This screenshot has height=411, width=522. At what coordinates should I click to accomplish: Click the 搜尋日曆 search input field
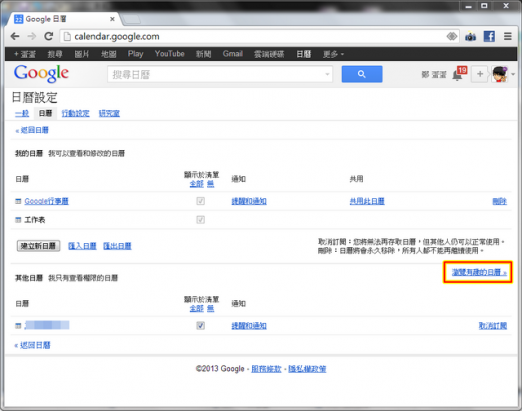click(x=217, y=74)
